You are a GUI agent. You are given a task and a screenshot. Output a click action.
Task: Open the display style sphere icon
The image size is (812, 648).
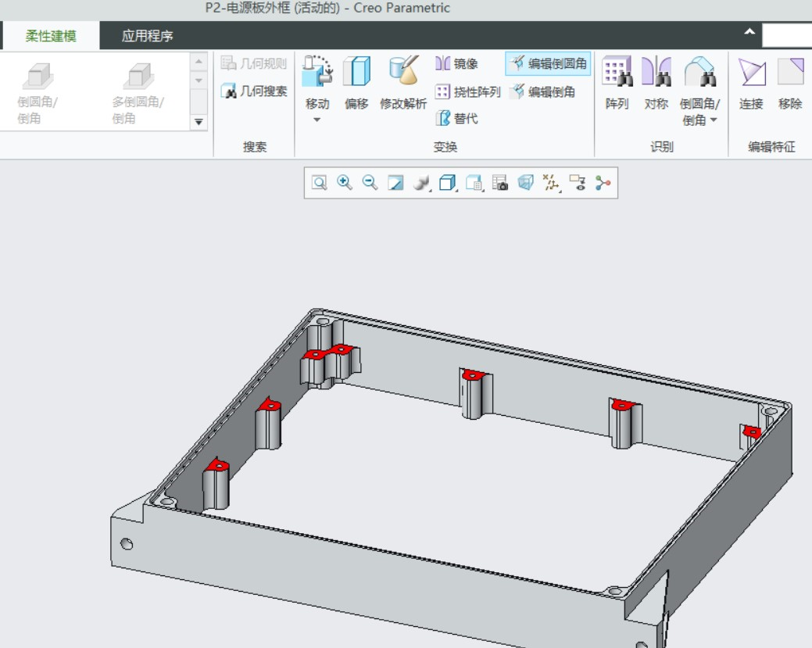coord(421,183)
